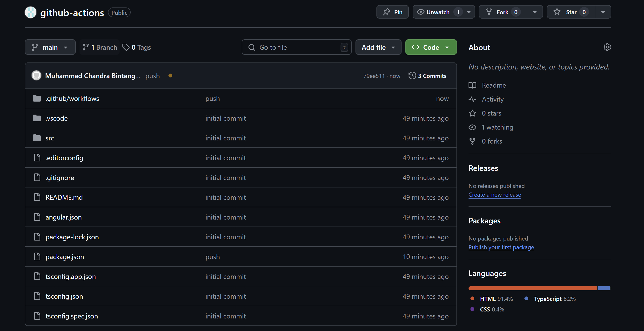Screen dimensions: 644x331
Task: Open the CSS 0.4% language link
Action: pos(487,309)
